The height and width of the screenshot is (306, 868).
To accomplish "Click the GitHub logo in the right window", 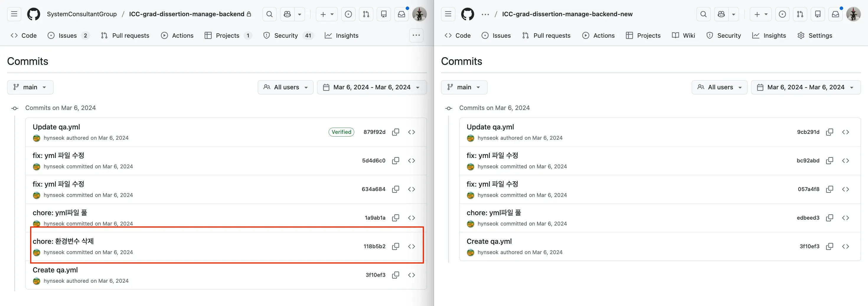I will [x=468, y=14].
